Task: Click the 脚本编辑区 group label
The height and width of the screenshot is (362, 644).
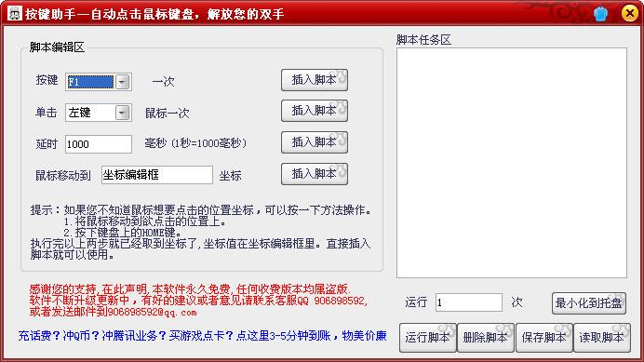Action: click(x=57, y=47)
